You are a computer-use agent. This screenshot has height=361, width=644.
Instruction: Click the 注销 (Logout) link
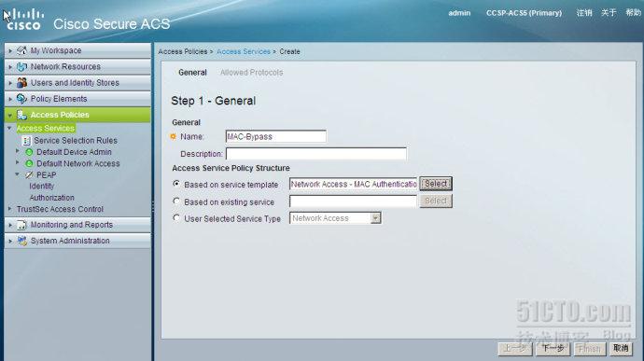click(584, 13)
